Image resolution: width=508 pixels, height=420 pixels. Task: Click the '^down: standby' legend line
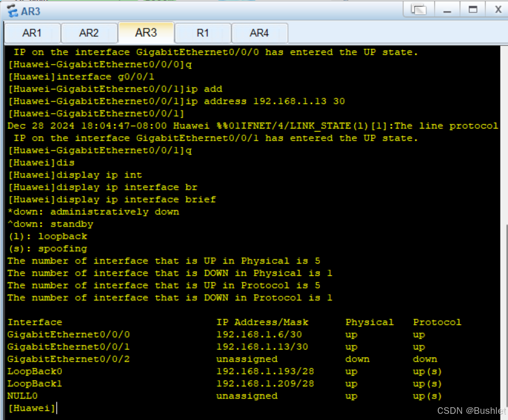pyautogui.click(x=50, y=224)
